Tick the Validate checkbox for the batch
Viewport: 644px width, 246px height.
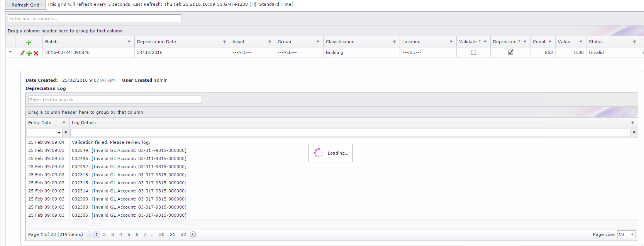point(473,52)
